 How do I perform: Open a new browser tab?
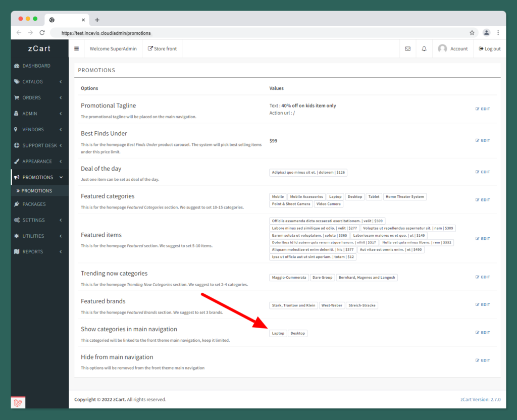[x=97, y=20]
